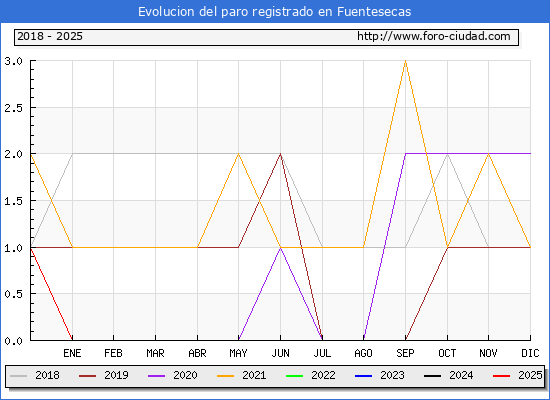Click the gray 2018 peak at OCT 2.0
This screenshot has height=400, width=550.
(447, 154)
